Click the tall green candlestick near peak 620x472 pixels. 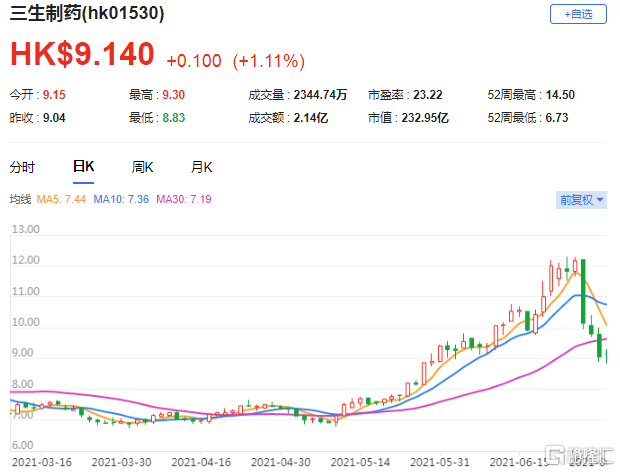point(583,292)
